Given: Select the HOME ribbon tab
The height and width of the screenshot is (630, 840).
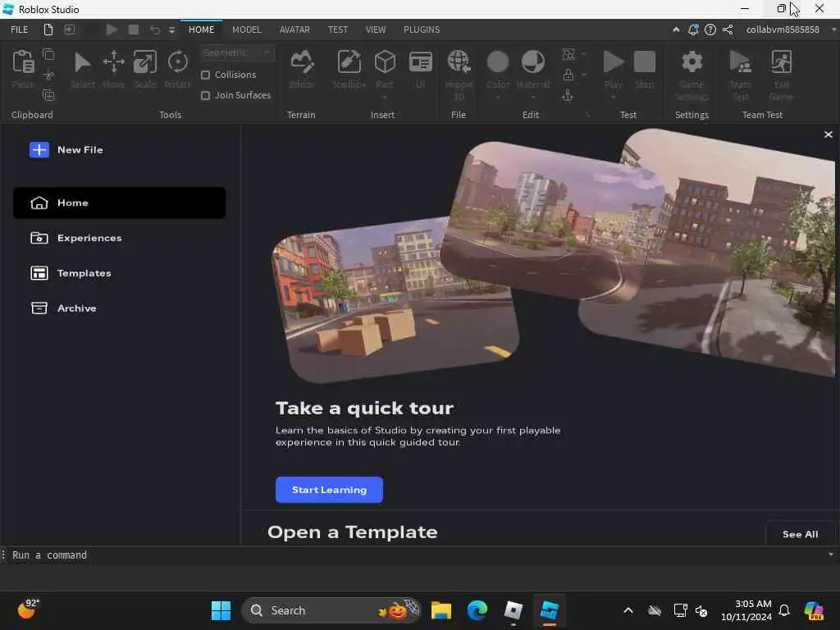Looking at the screenshot, I should tap(202, 30).
